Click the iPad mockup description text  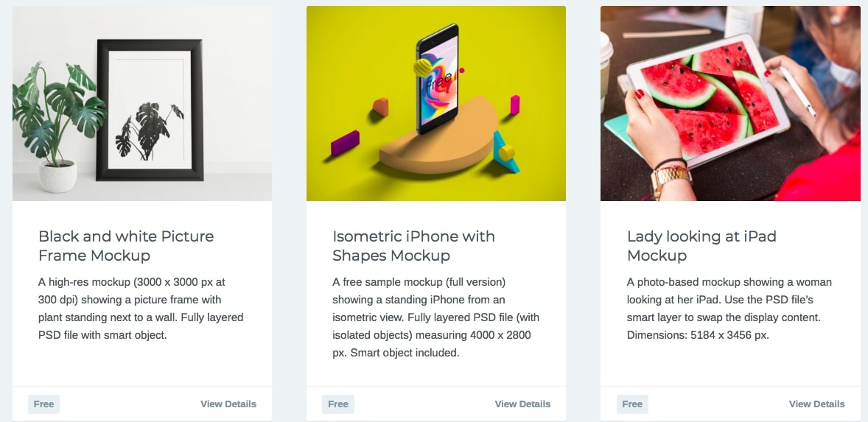click(729, 308)
